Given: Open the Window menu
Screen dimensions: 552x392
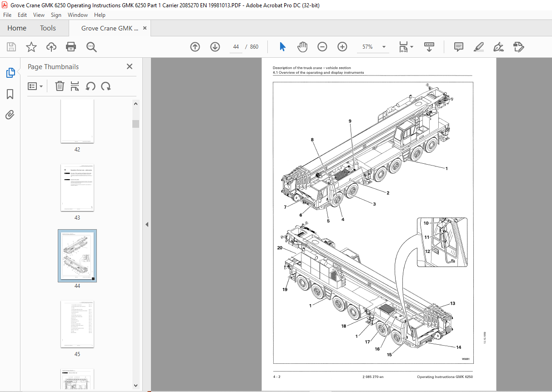Looking at the screenshot, I should point(78,15).
